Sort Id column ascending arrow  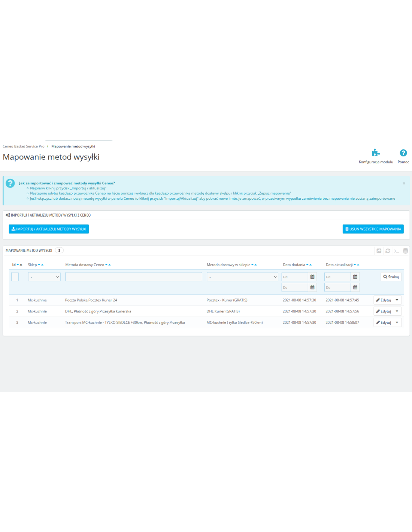coord(21,265)
